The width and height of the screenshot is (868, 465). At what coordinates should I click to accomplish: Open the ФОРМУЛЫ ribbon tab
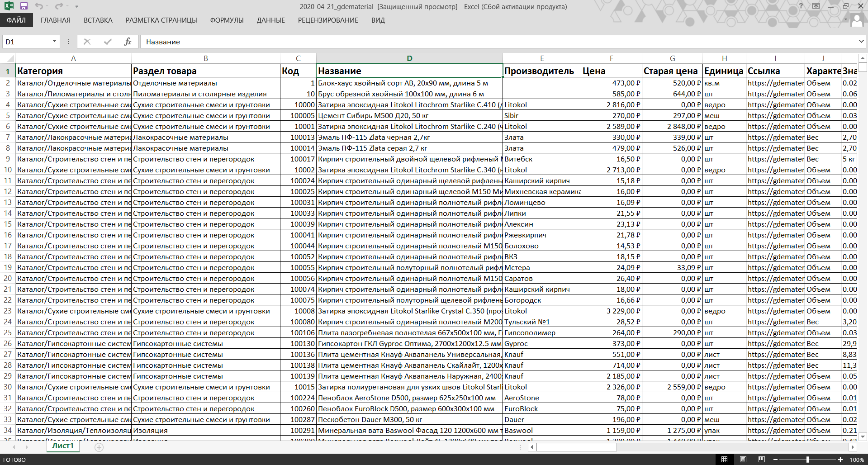tap(227, 20)
